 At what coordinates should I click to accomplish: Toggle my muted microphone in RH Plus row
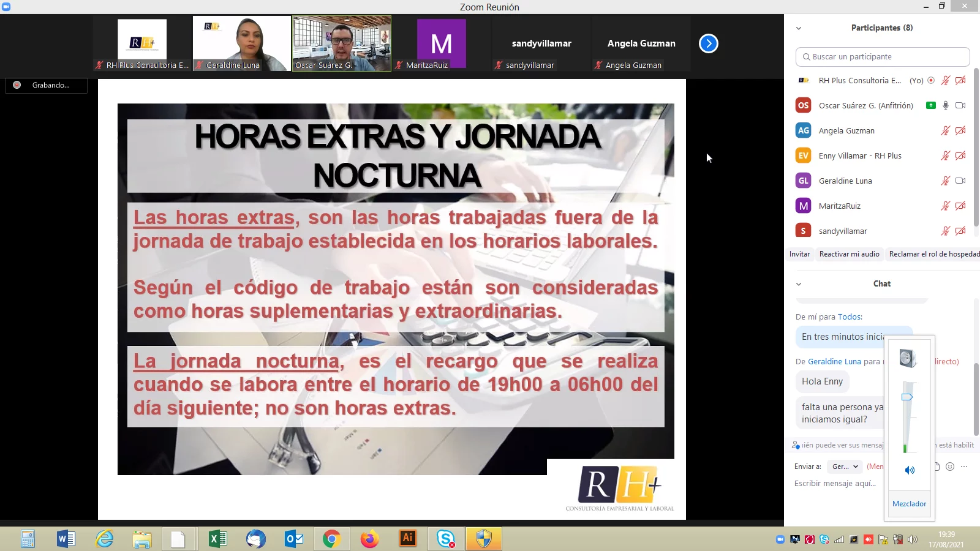click(x=945, y=80)
